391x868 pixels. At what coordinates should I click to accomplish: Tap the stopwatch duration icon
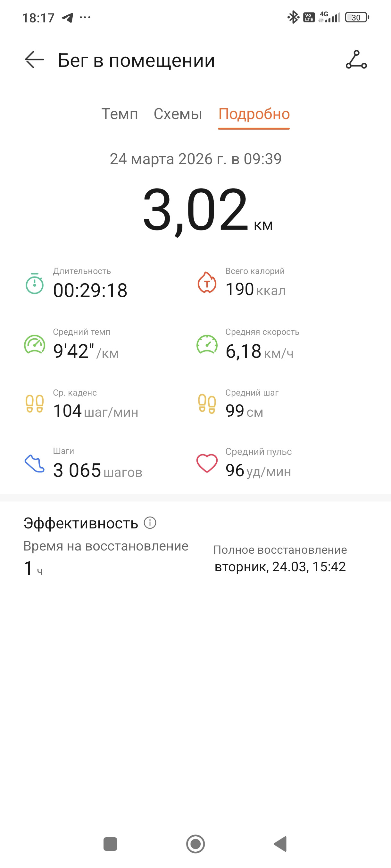pyautogui.click(x=34, y=284)
